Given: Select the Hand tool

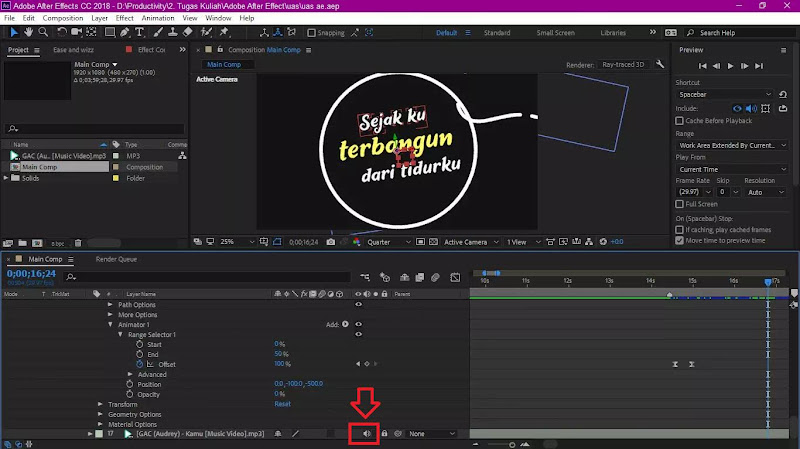Looking at the screenshot, I should pyautogui.click(x=29, y=32).
